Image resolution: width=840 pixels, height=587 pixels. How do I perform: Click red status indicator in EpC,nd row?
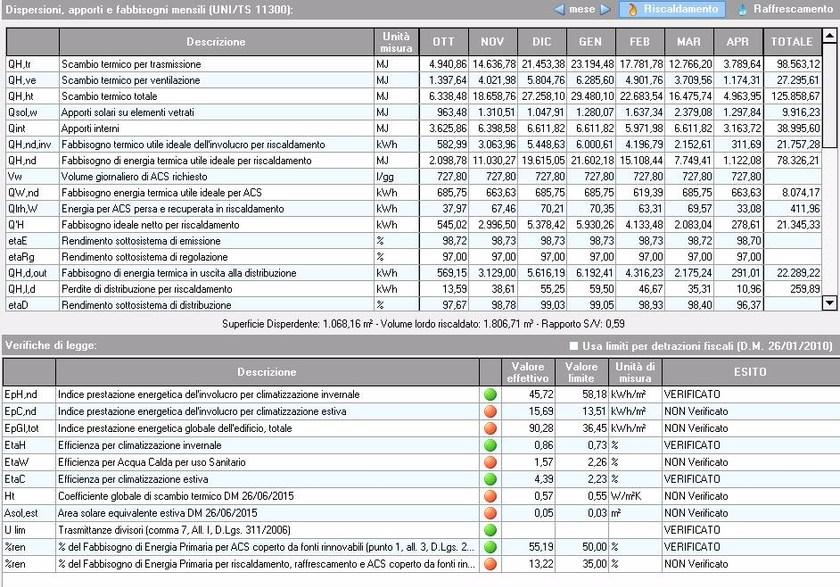click(490, 411)
